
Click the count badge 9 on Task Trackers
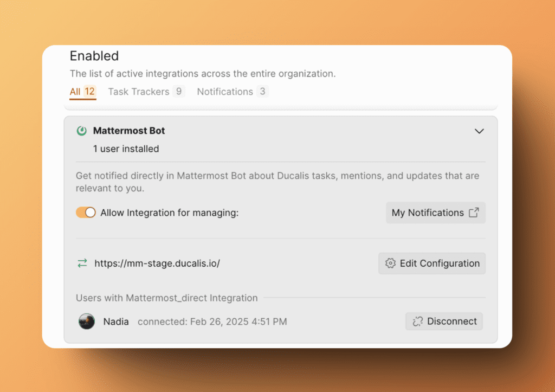[178, 92]
